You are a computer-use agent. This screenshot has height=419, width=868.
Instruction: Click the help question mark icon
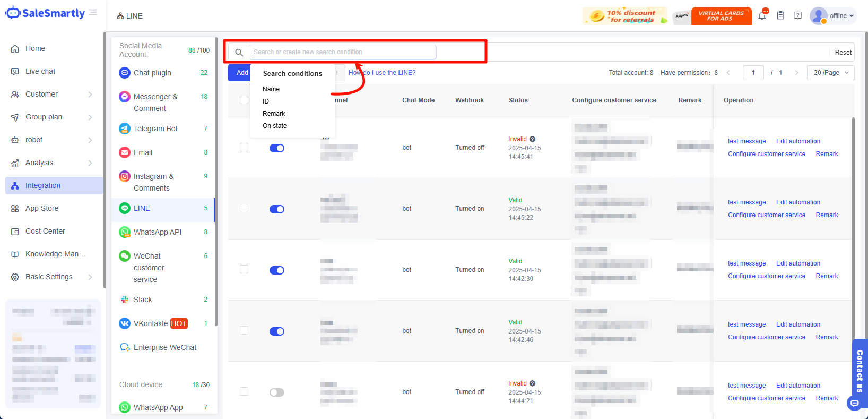[797, 16]
